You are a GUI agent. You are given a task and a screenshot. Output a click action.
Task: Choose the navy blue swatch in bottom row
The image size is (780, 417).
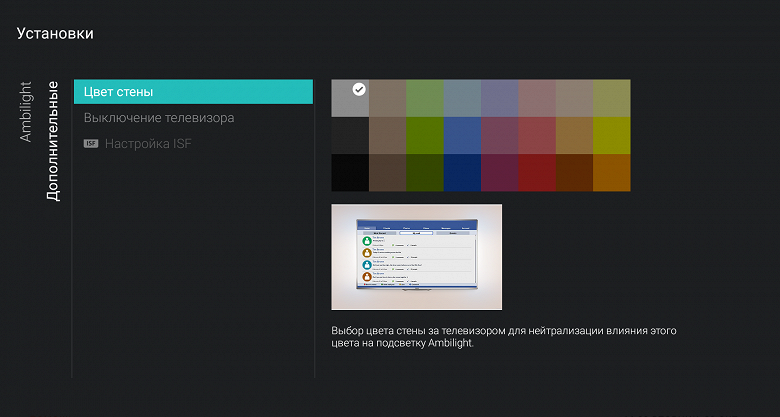click(x=462, y=172)
